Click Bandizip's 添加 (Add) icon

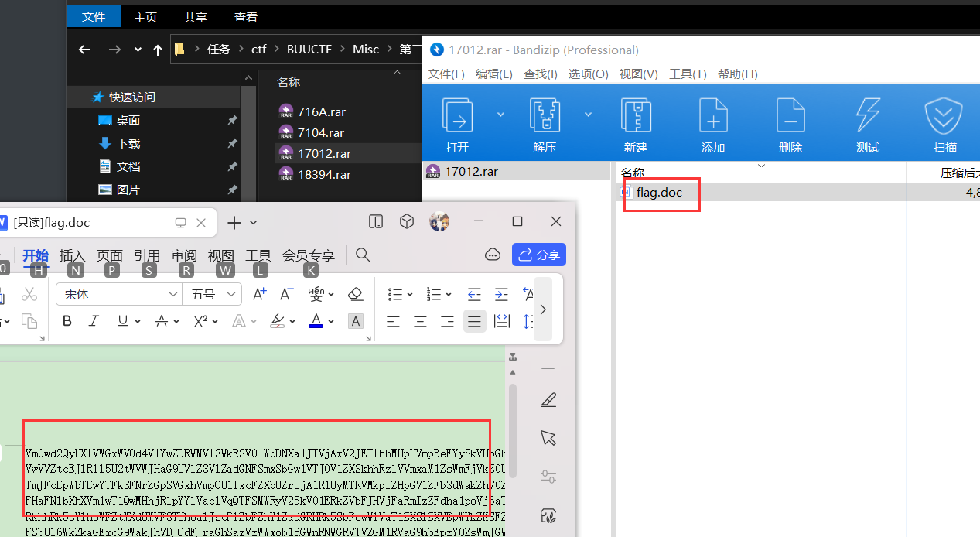tap(713, 115)
